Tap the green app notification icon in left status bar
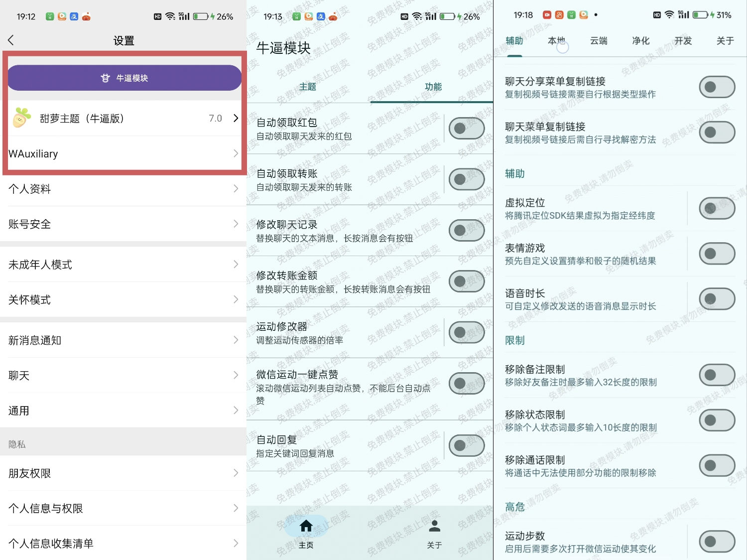The image size is (747, 560). pyautogui.click(x=50, y=16)
